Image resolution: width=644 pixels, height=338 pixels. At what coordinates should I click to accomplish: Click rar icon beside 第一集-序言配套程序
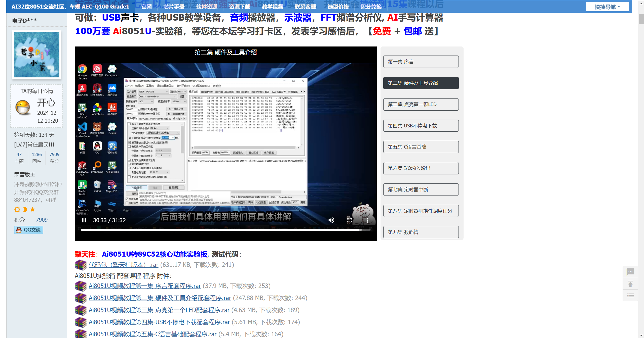click(81, 286)
